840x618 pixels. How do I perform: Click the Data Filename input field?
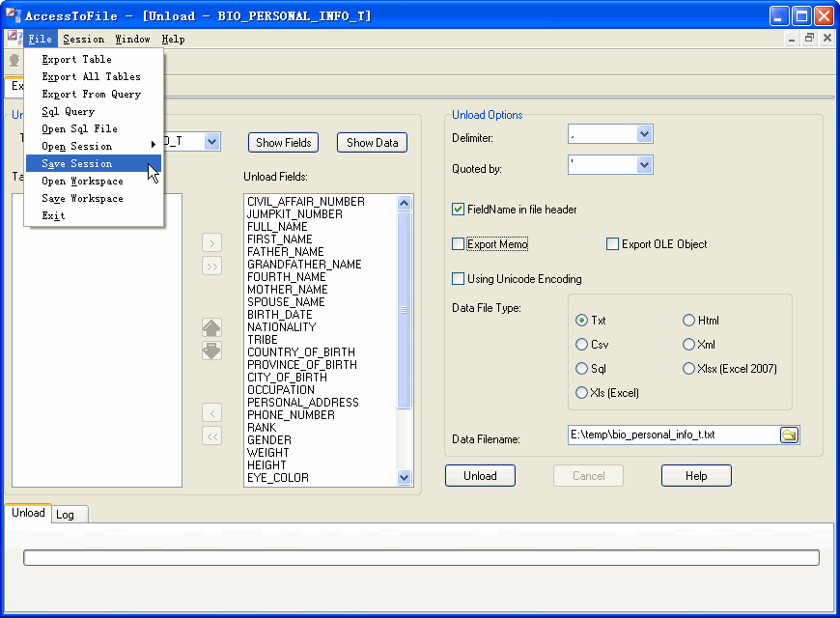[x=673, y=435]
